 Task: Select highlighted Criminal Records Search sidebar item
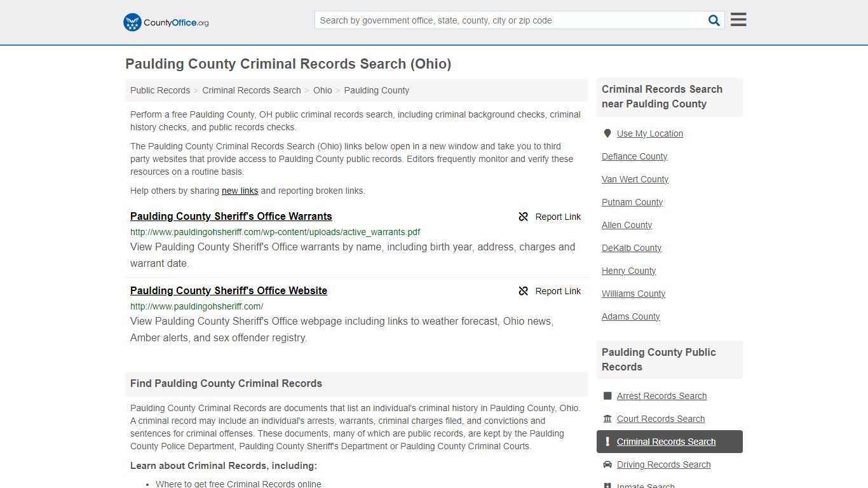click(666, 442)
